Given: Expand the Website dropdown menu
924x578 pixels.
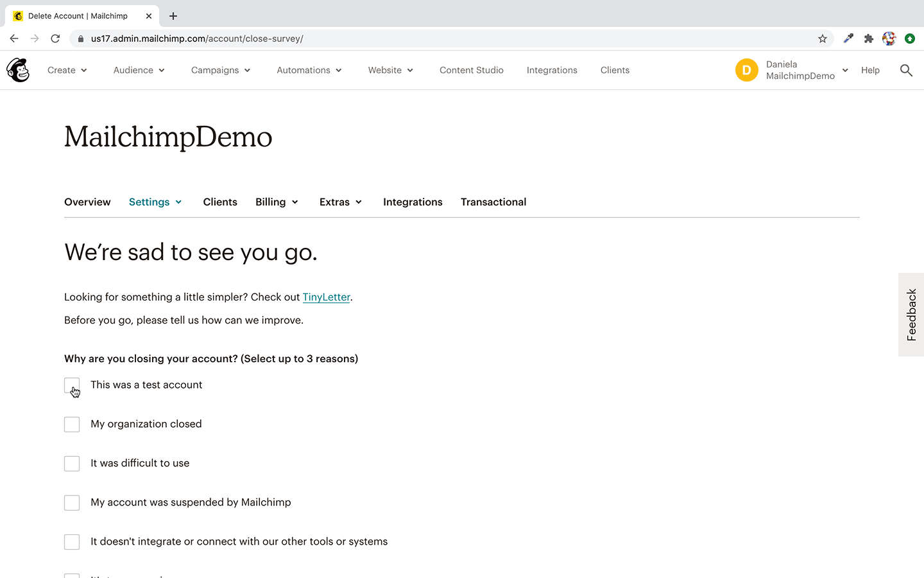Looking at the screenshot, I should (391, 70).
